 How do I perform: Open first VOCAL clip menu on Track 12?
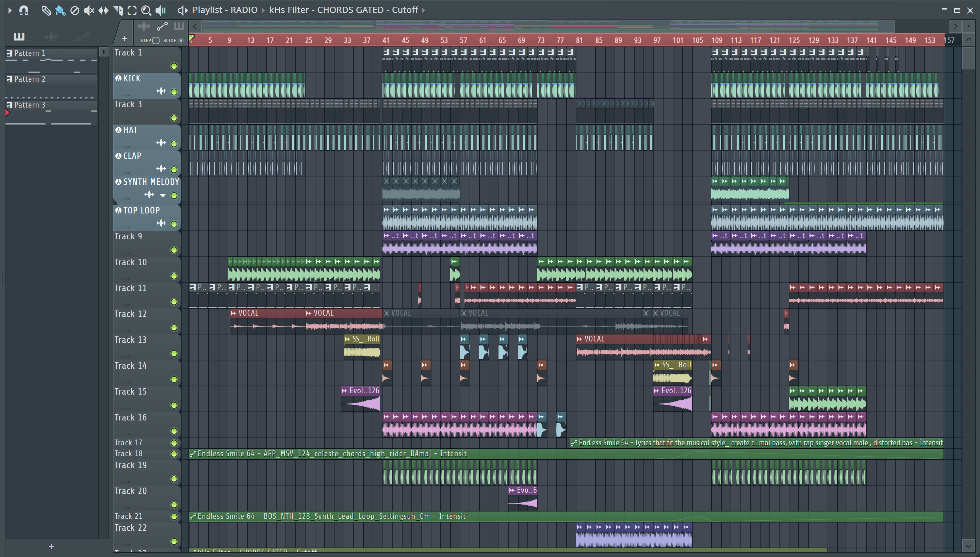(233, 313)
